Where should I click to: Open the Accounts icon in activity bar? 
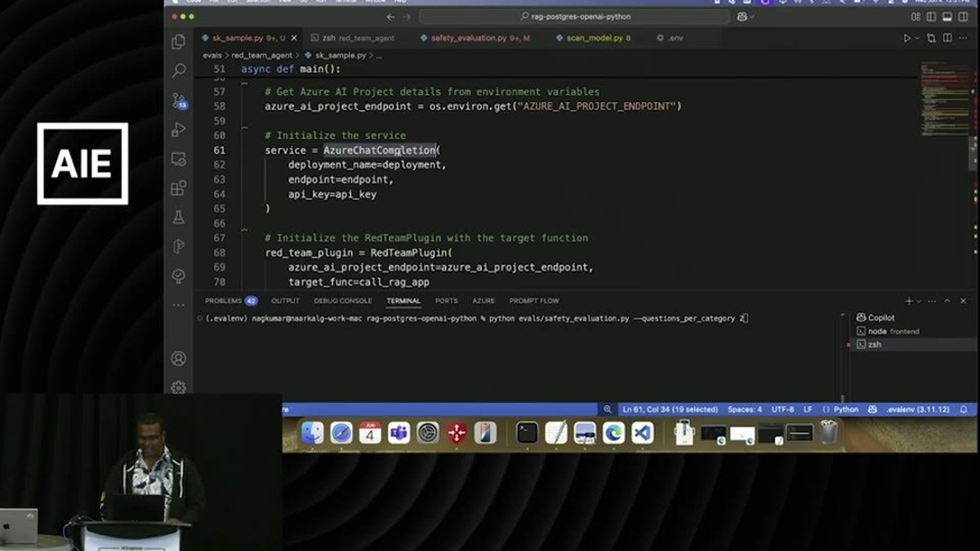coord(178,358)
